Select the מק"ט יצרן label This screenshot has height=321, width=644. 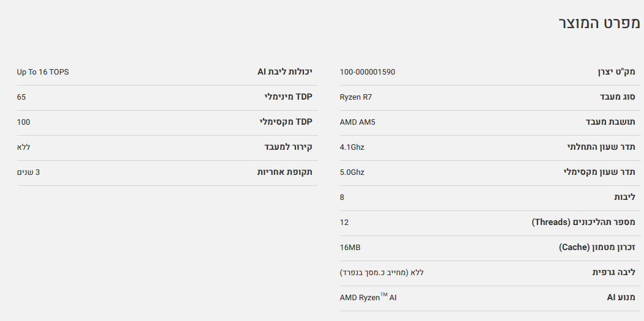click(x=616, y=72)
